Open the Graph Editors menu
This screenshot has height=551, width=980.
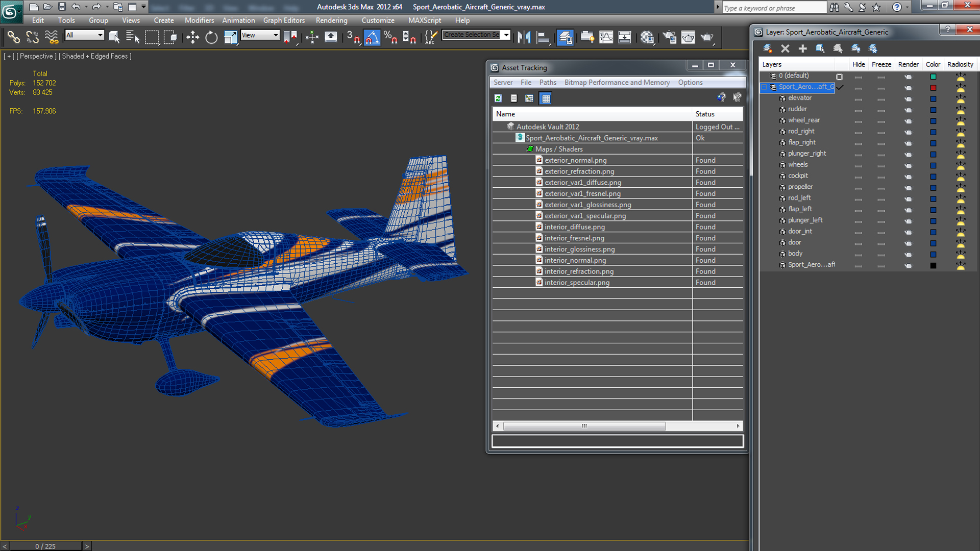284,20
